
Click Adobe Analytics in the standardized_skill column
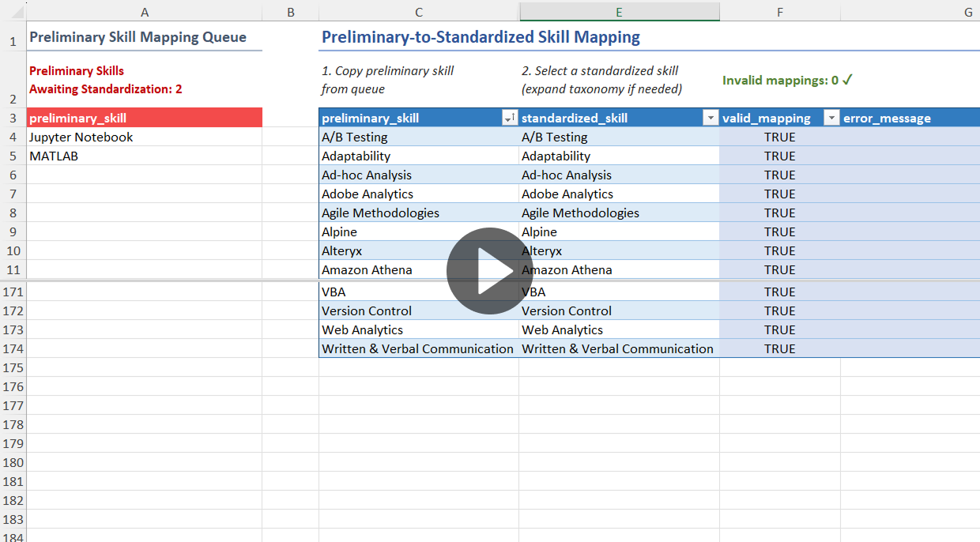click(619, 194)
